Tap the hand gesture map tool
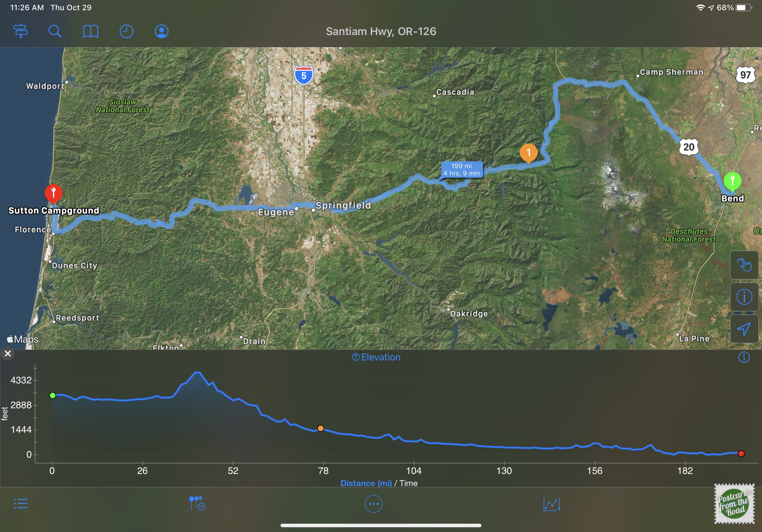The height and width of the screenshot is (532, 762). (x=744, y=265)
